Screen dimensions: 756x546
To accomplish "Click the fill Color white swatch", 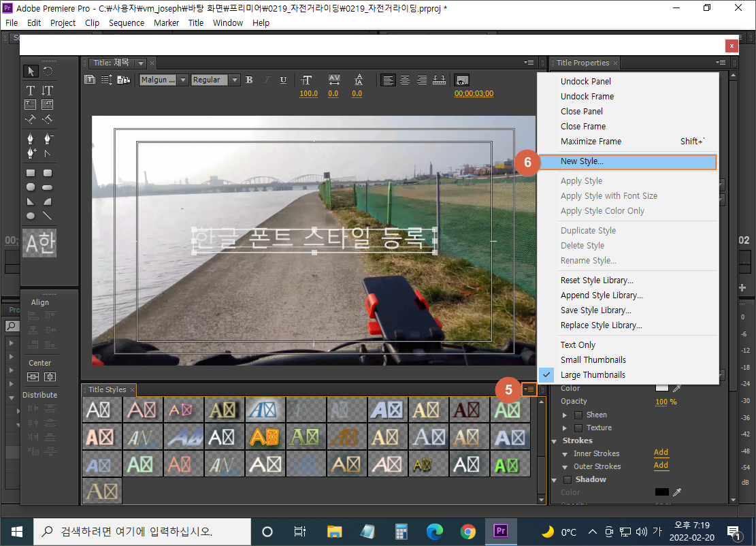I will (662, 388).
